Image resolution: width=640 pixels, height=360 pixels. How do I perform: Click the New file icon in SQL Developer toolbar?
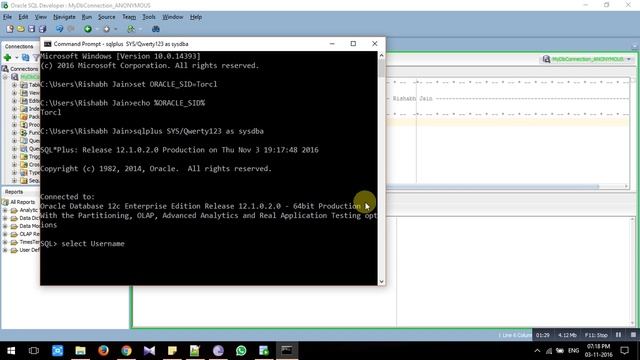pos(10,29)
